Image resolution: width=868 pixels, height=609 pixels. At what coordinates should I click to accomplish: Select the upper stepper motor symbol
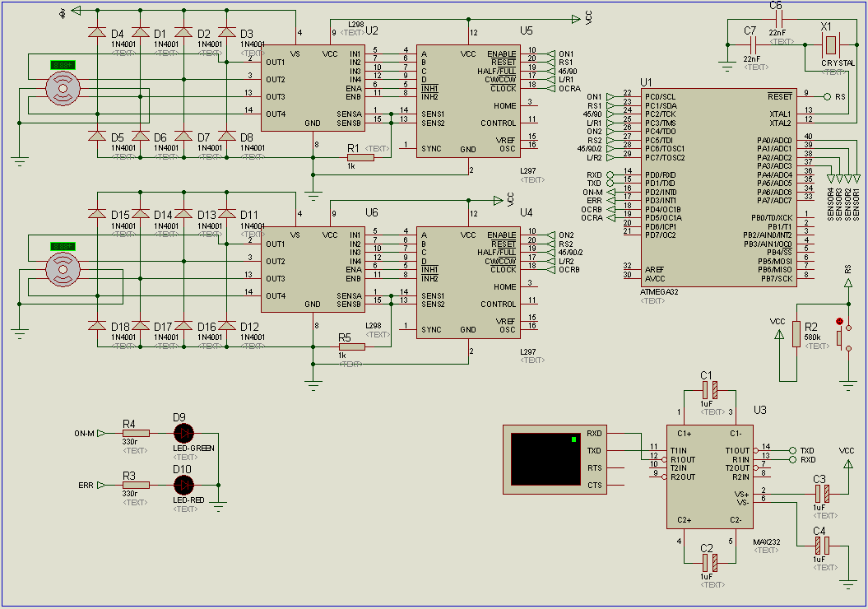(63, 86)
